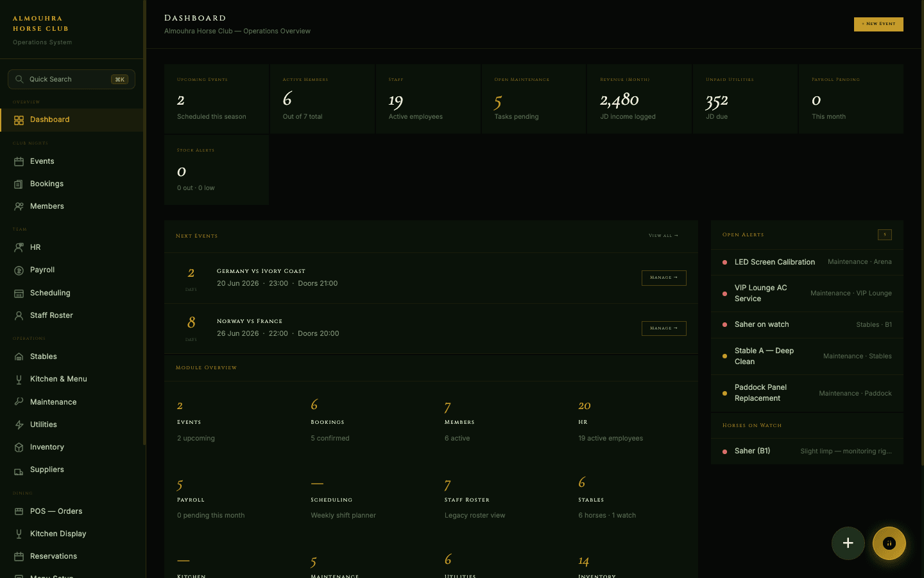Select the Utilities lightning bolt icon
Image resolution: width=924 pixels, height=578 pixels.
click(x=19, y=425)
